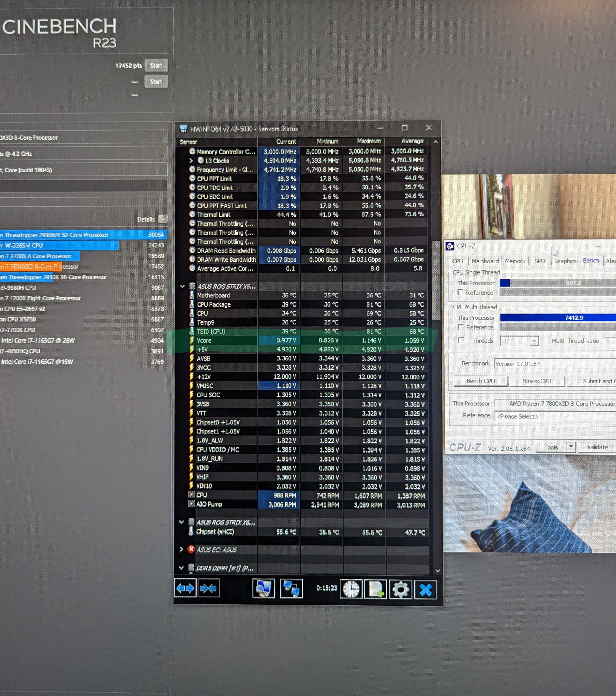Click the HWiNFO vertical scrollbar thumb
Image resolution: width=616 pixels, height=696 pixels.
click(x=435, y=280)
